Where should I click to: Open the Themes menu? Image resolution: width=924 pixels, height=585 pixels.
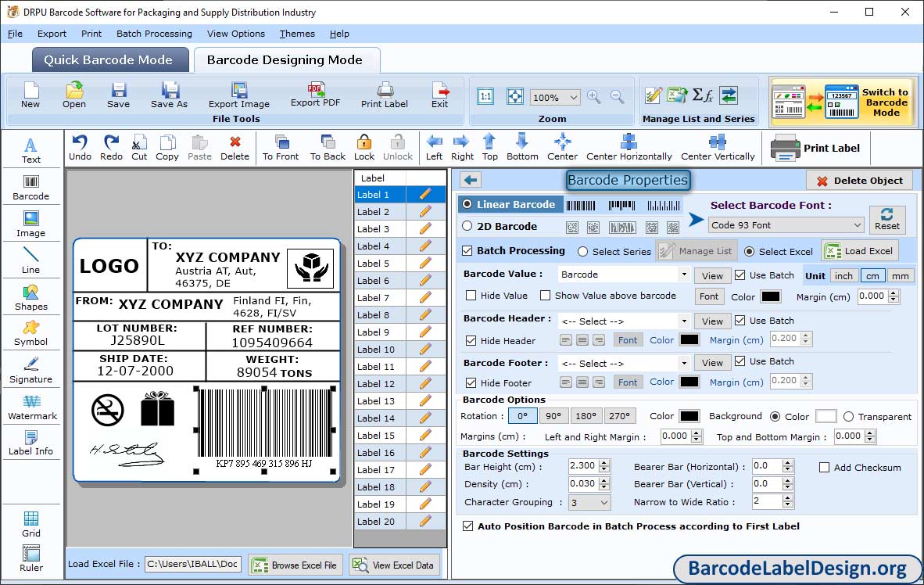[x=297, y=34]
